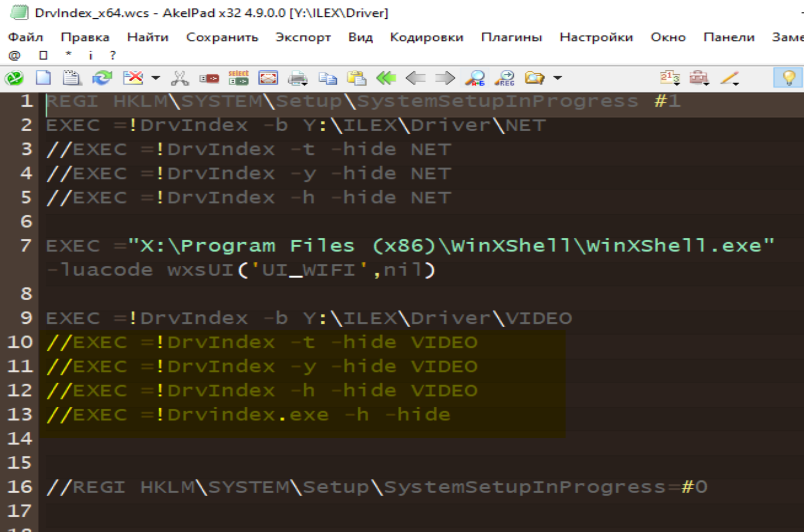Click '-y -hide VIDEO' on line 11
This screenshot has width=804, height=532.
pyautogui.click(x=384, y=366)
